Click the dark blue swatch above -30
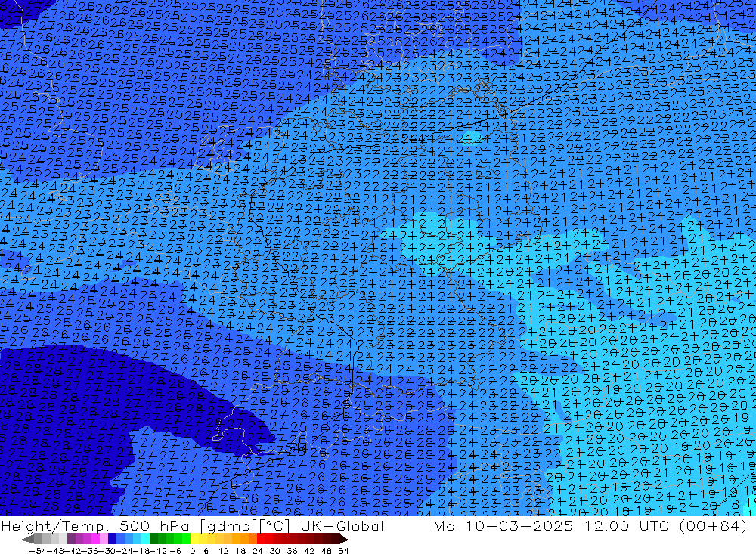The height and width of the screenshot is (554, 756). point(112,539)
